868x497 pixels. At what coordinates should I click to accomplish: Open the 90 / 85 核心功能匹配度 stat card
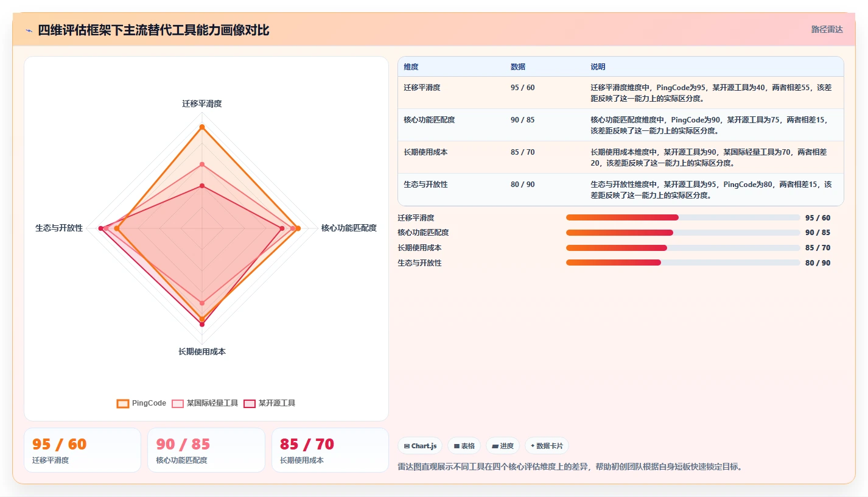(x=206, y=450)
